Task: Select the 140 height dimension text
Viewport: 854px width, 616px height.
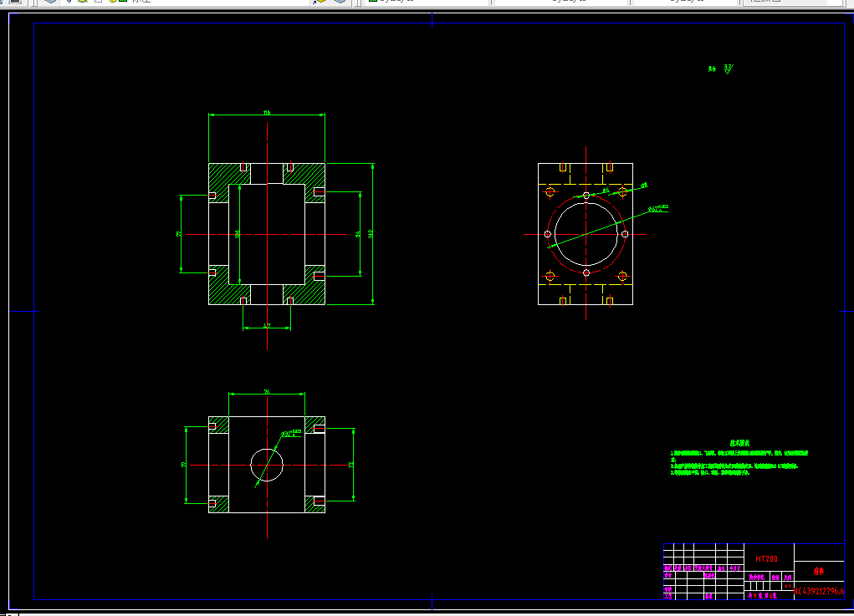Action: pos(371,233)
